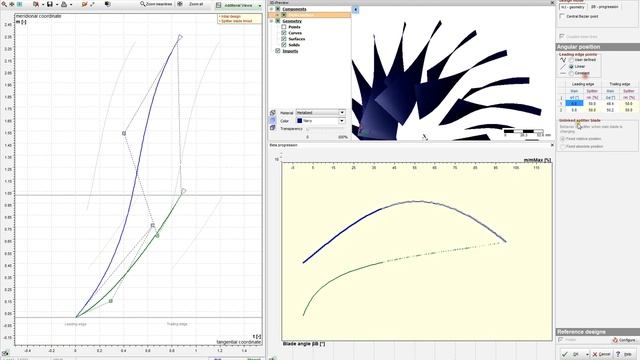Open the save icon's dropdown arrow
Image resolution: width=640 pixels, height=360 pixels.
click(x=56, y=4)
